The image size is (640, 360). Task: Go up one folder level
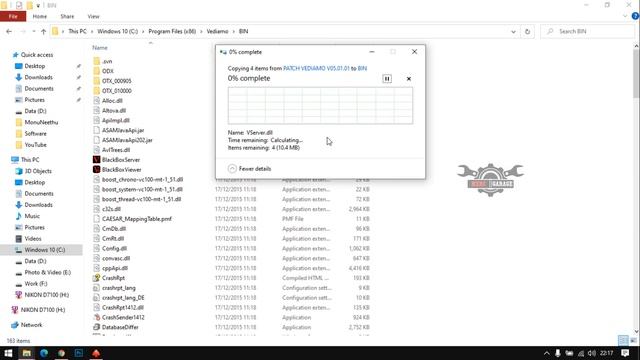click(43, 31)
